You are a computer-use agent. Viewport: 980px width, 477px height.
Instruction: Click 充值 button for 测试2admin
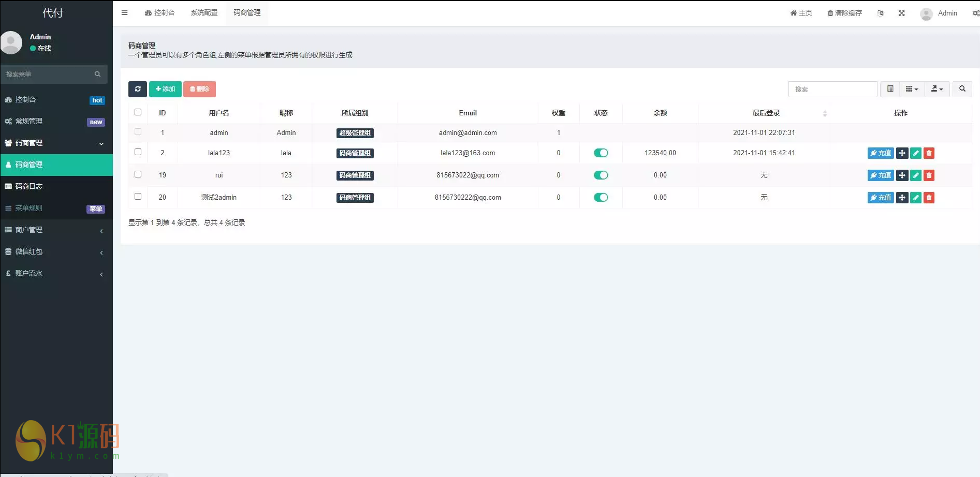point(881,198)
